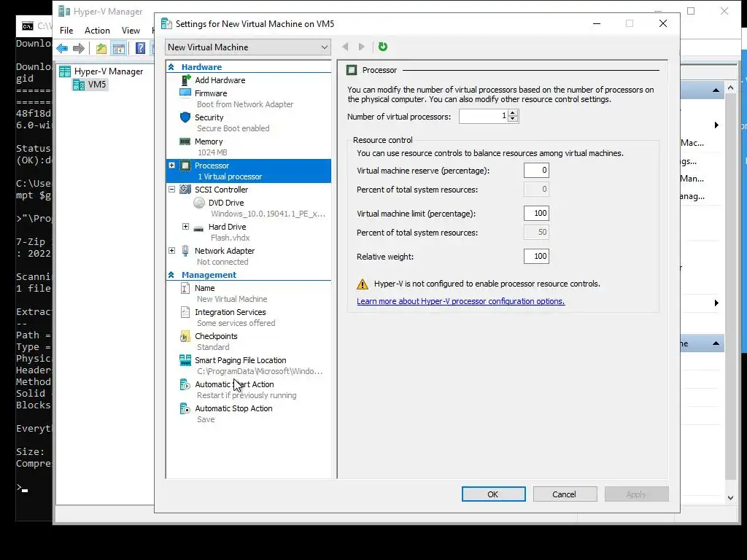747x560 pixels.
Task: Select the DVD Drive disc icon
Action: pyautogui.click(x=199, y=203)
